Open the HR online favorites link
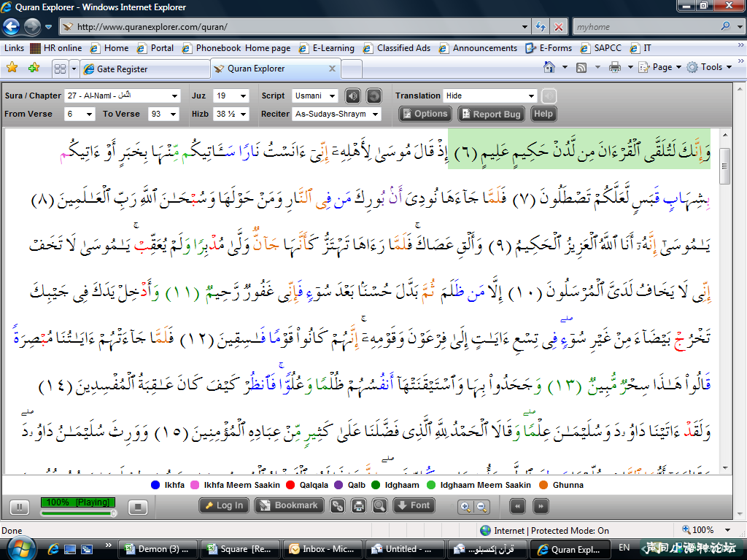The image size is (747, 560). [55, 48]
